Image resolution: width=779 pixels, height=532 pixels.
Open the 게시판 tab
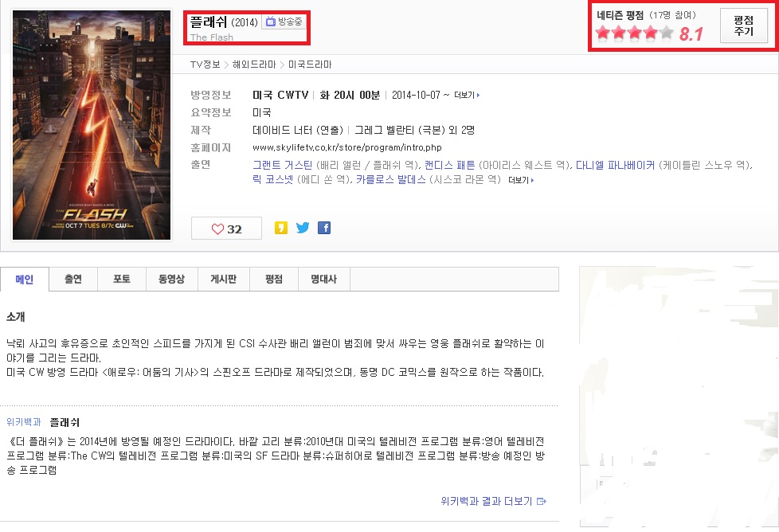tap(223, 280)
